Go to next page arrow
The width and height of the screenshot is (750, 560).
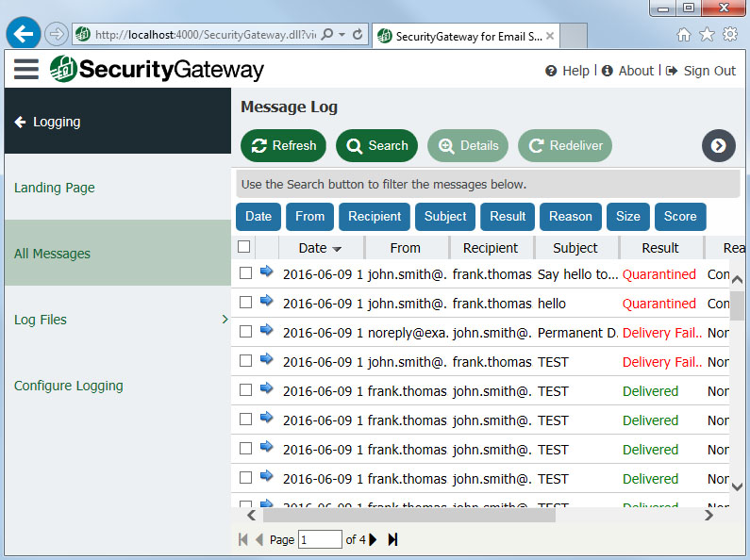(373, 539)
